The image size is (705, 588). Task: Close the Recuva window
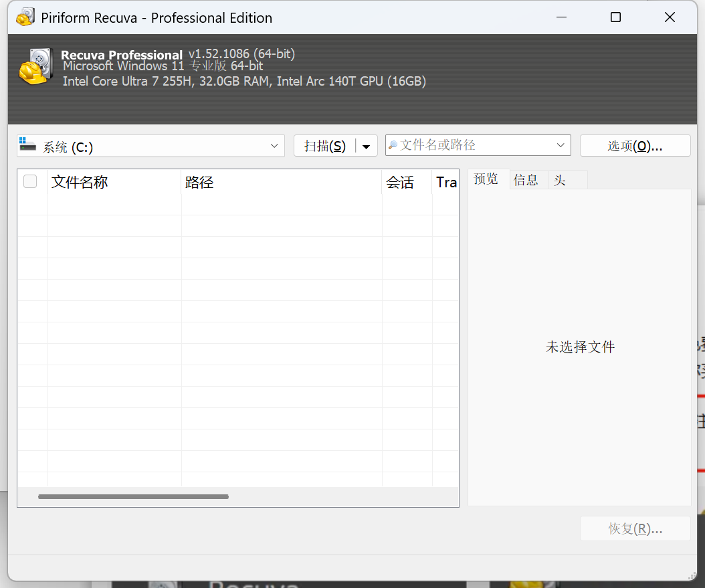point(670,17)
